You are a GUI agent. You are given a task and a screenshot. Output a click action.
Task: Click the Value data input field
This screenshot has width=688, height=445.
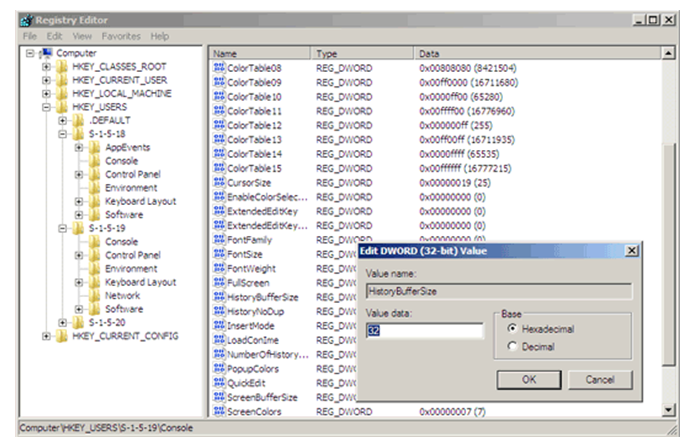point(423,331)
